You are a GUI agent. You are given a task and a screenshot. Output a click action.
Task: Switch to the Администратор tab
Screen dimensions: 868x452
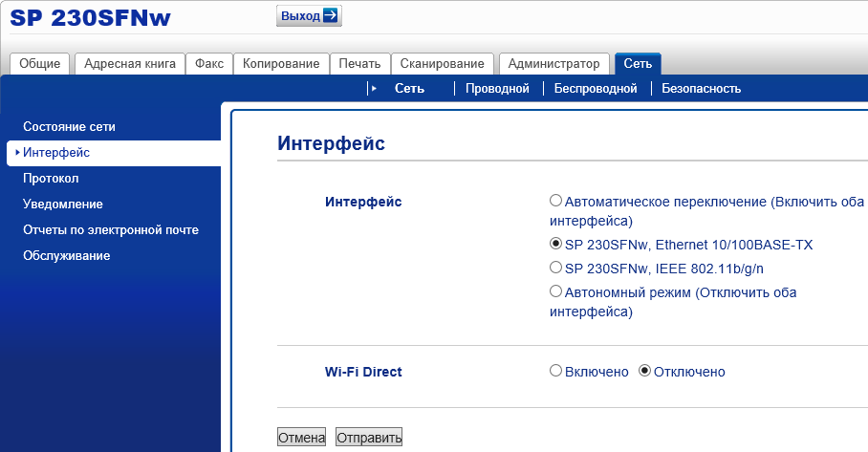[x=554, y=64]
